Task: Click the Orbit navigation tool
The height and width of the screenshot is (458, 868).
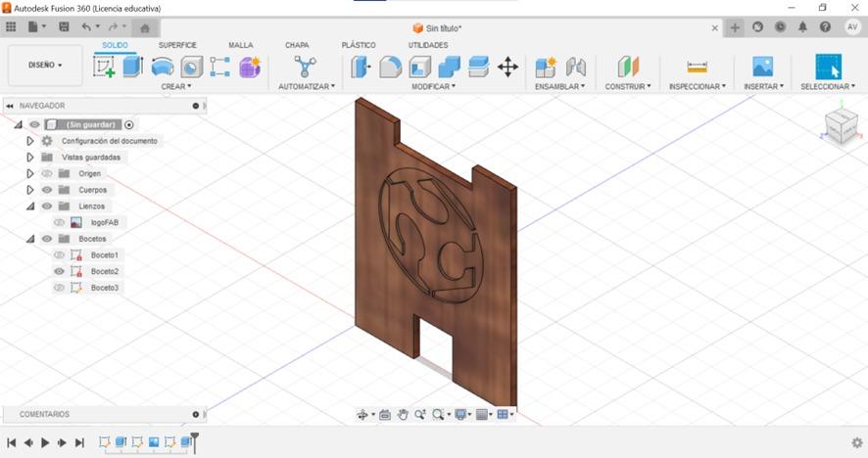Action: (x=362, y=414)
